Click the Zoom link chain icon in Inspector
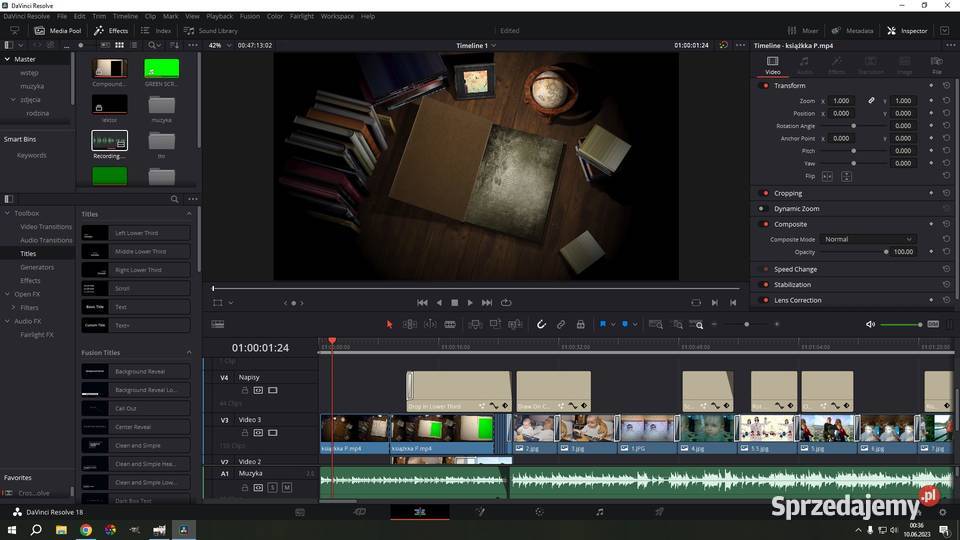 point(871,101)
